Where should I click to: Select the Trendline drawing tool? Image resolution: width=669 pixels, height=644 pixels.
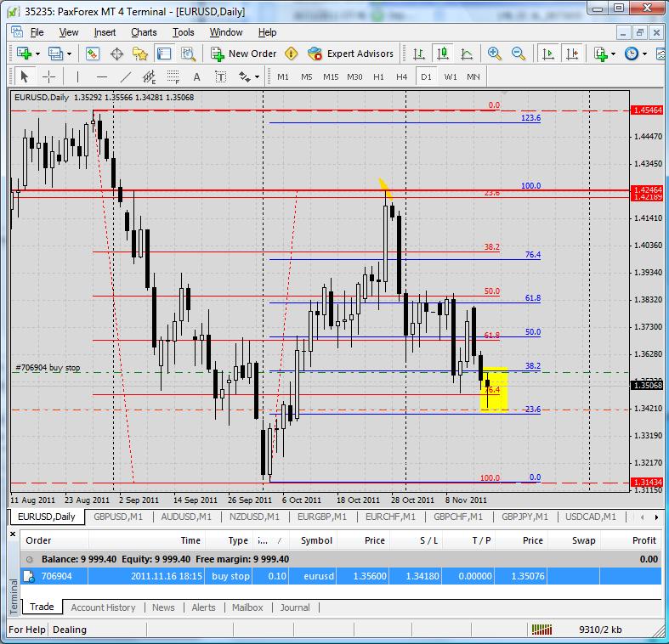pyautogui.click(x=126, y=76)
